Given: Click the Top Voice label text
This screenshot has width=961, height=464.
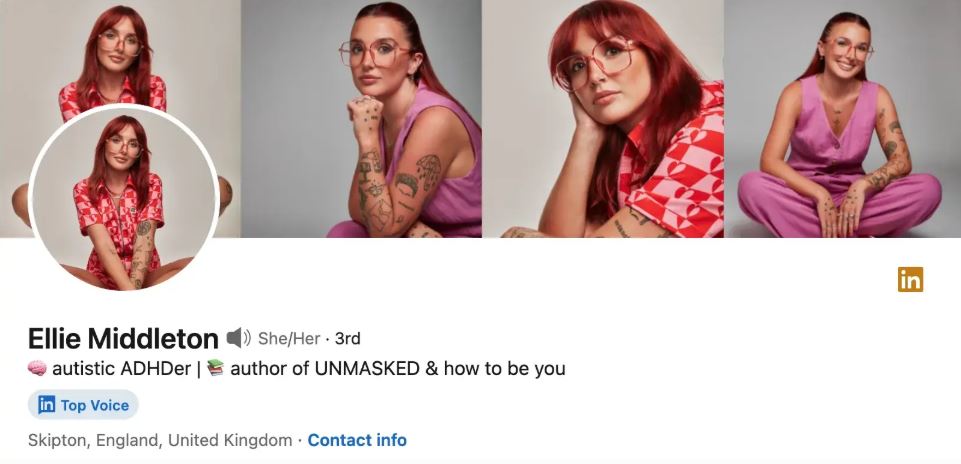Looking at the screenshot, I should point(95,405).
